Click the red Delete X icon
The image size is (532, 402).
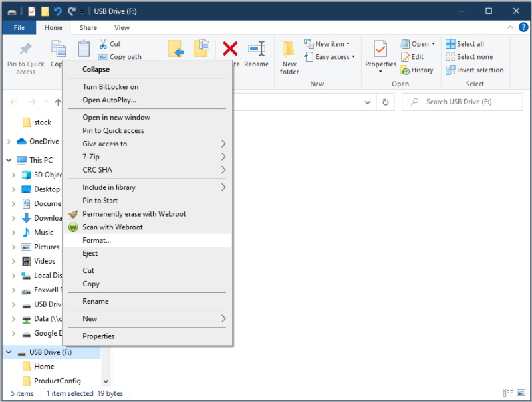click(230, 48)
